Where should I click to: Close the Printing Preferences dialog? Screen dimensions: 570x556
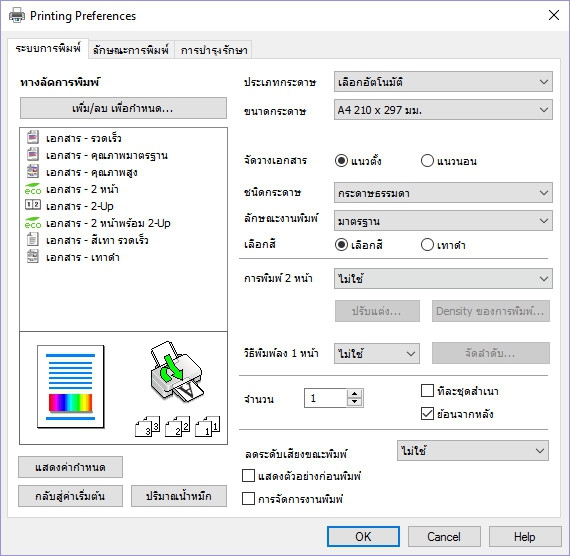tap(554, 15)
